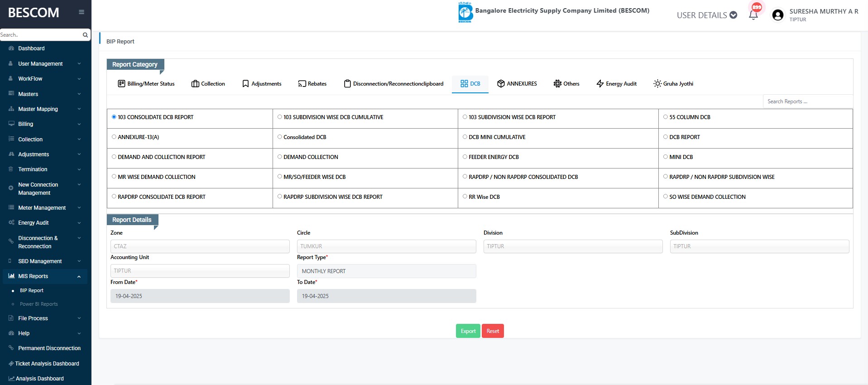The width and height of the screenshot is (868, 385).
Task: Click the user profile avatar icon
Action: [x=778, y=15]
